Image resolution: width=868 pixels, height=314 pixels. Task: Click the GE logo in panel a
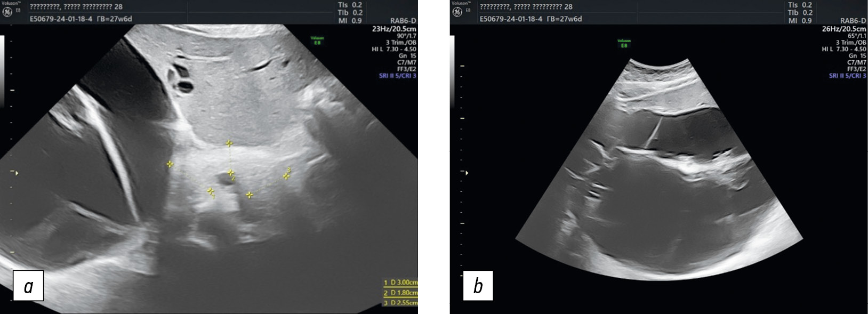[7, 12]
